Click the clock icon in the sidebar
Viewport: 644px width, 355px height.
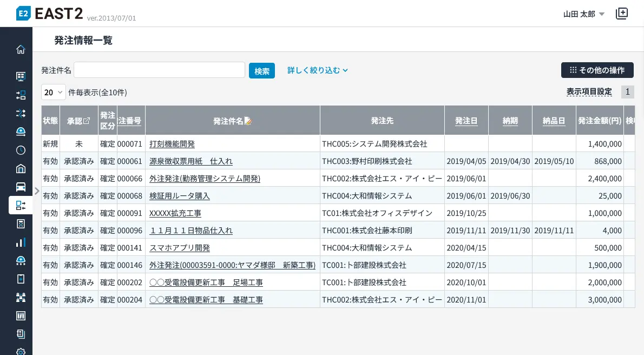pyautogui.click(x=21, y=150)
